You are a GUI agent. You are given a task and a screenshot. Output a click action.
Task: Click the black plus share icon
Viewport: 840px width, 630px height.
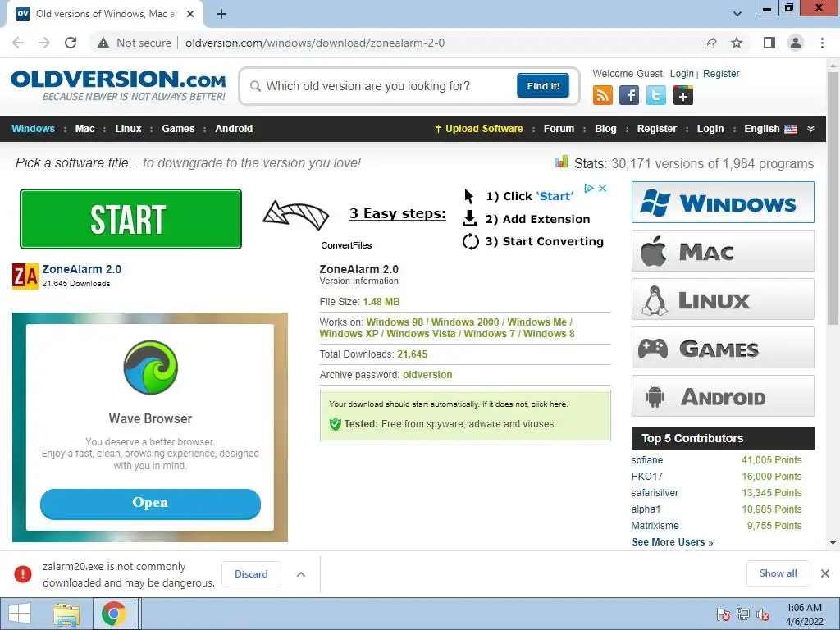(x=683, y=95)
